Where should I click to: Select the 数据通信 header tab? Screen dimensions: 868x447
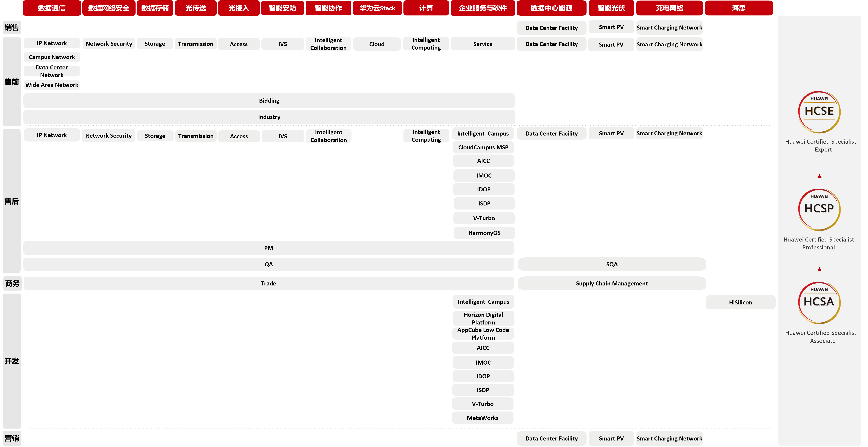(52, 8)
